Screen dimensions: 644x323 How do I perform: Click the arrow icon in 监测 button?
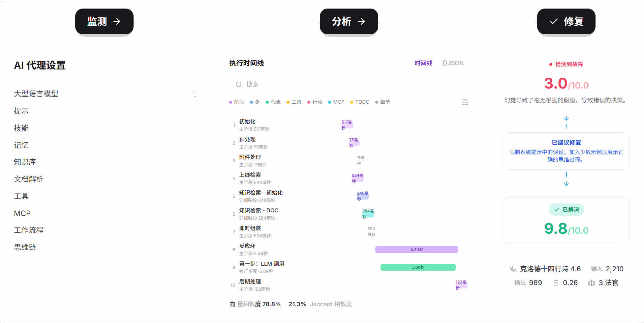117,21
